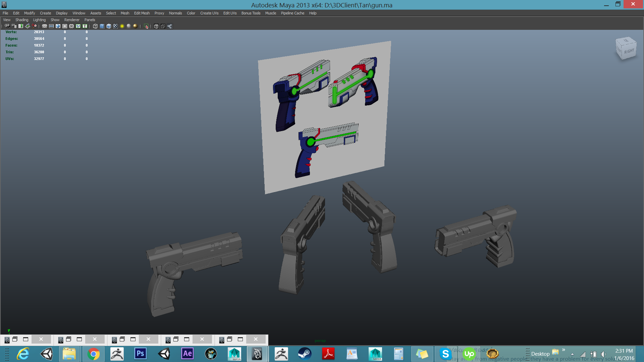The height and width of the screenshot is (362, 644).
Task: Click the Select Camera icon
Action: (7, 26)
